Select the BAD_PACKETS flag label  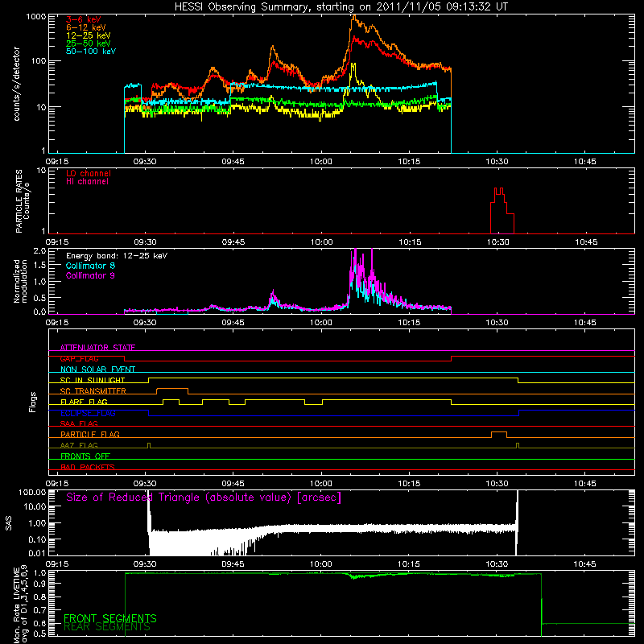[x=88, y=467]
